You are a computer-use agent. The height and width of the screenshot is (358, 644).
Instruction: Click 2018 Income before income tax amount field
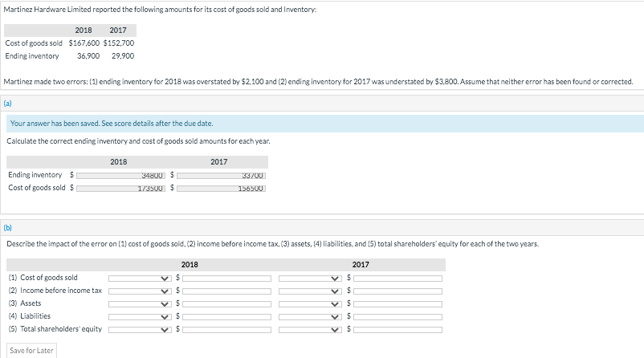[226, 291]
